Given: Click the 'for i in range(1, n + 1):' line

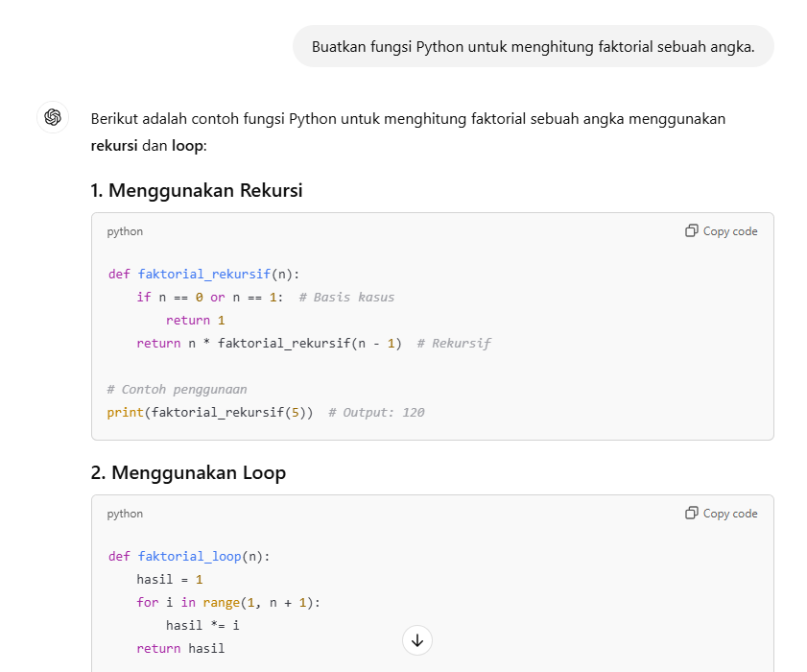Looking at the screenshot, I should pyautogui.click(x=228, y=603).
